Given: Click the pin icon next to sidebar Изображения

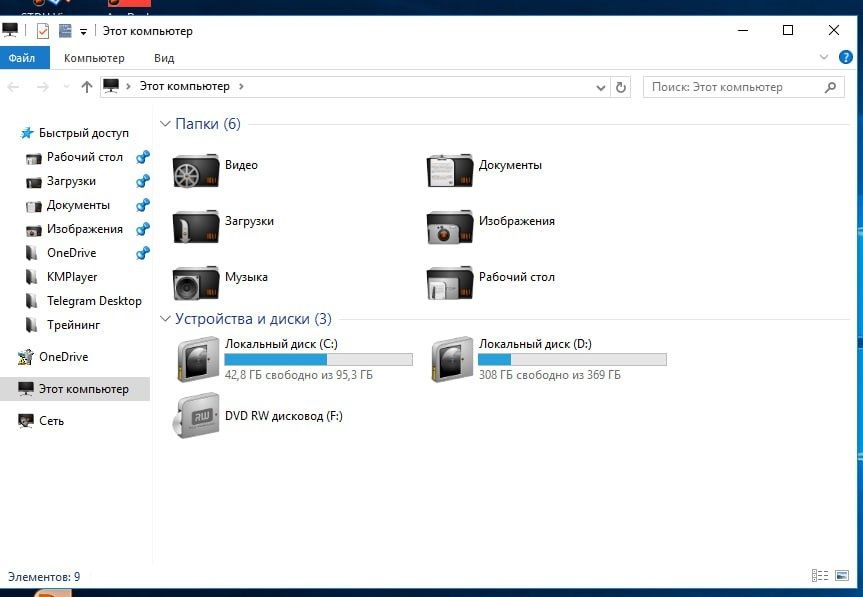Looking at the screenshot, I should [143, 229].
